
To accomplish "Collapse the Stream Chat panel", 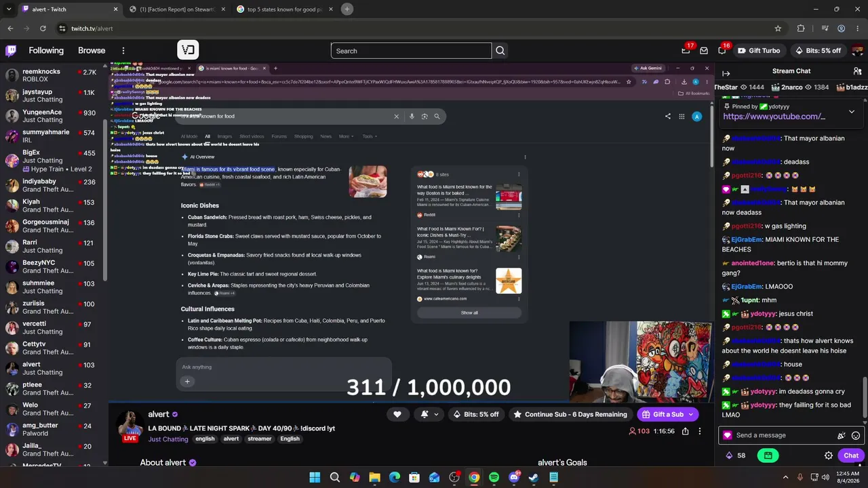I will pos(726,73).
